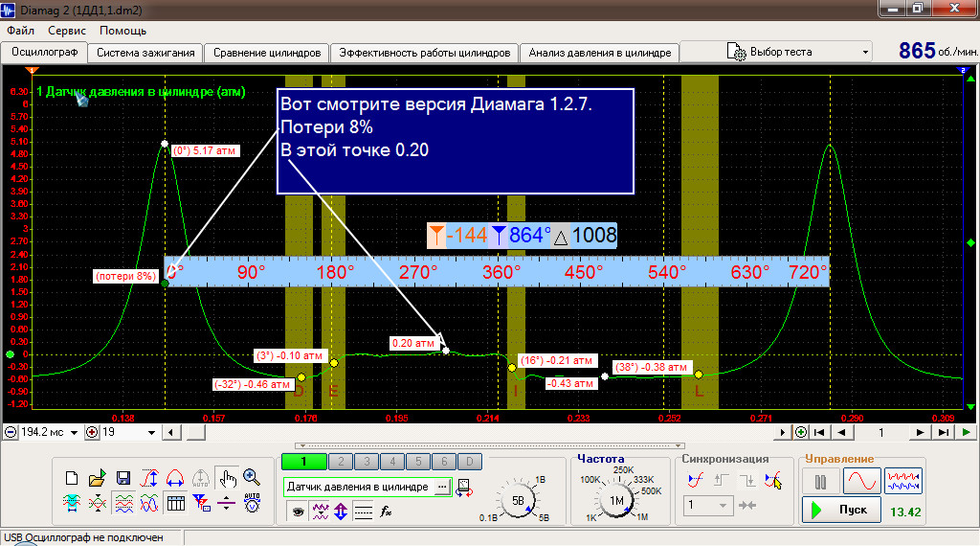Open the 194.2 мс time scale dropdown

point(74,432)
